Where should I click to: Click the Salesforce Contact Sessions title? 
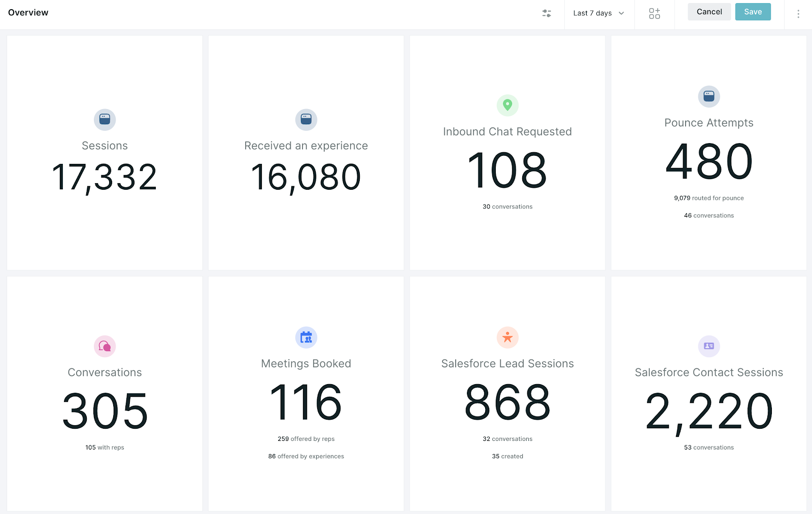709,372
